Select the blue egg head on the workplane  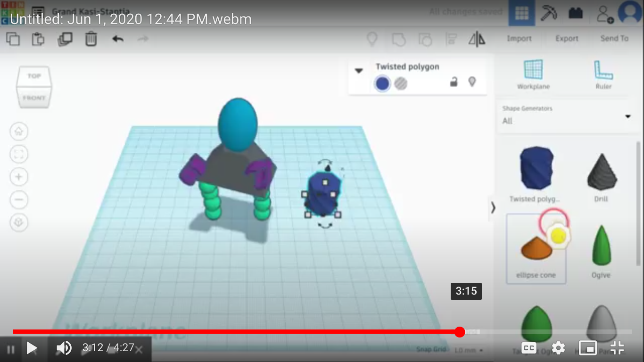(238, 124)
